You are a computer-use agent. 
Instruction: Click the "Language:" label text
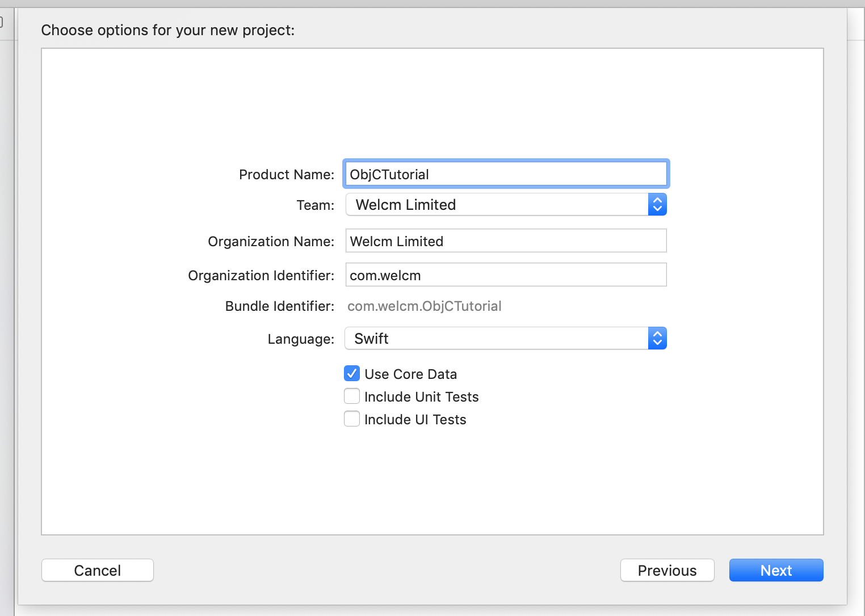[x=301, y=339]
